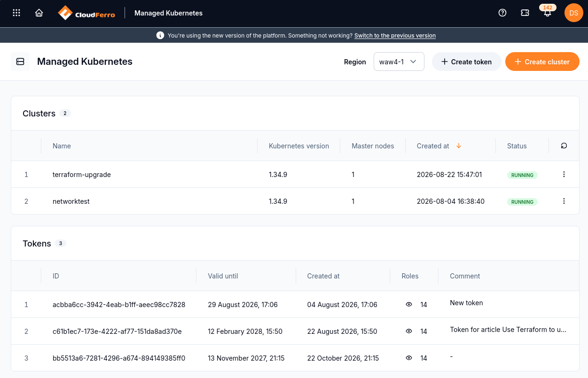This screenshot has height=378, width=588.
Task: Open the DS user avatar menu
Action: 574,13
